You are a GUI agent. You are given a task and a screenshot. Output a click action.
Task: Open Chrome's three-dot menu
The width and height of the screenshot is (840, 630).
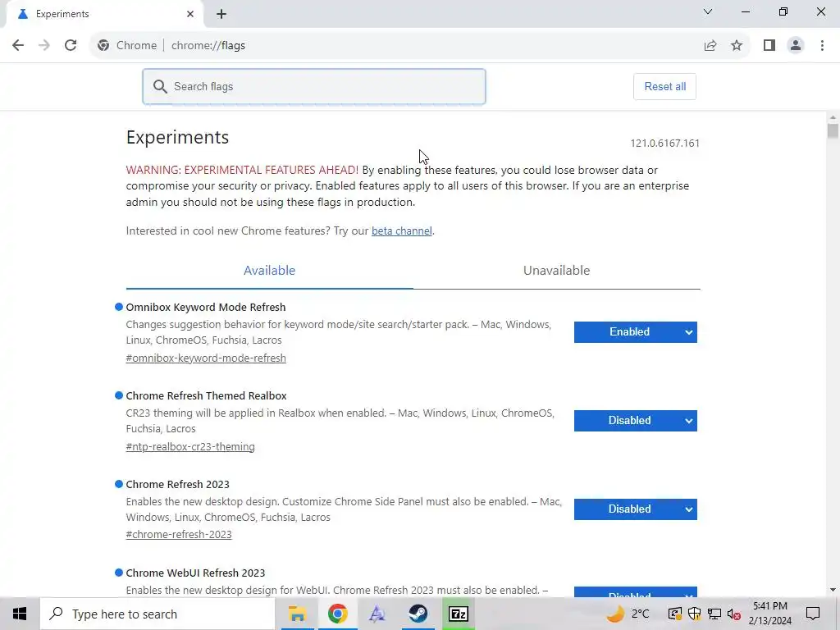822,46
